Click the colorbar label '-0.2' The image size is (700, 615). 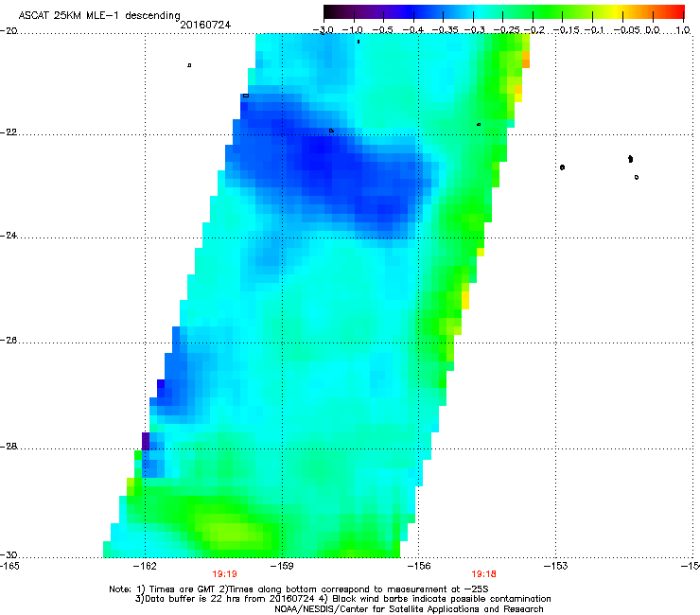pos(534,30)
